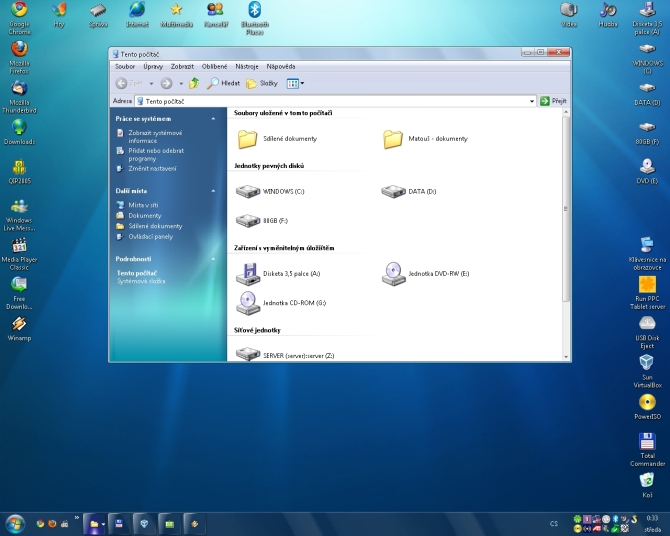Viewport: 670px width, 536px height.
Task: Click the Hledat search toolbar button
Action: (223, 84)
